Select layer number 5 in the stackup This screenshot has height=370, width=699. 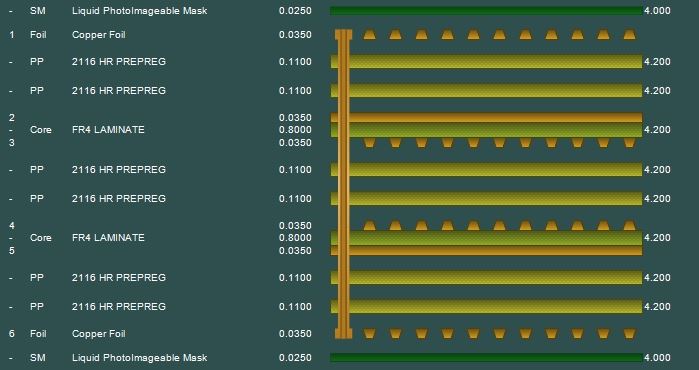point(12,251)
